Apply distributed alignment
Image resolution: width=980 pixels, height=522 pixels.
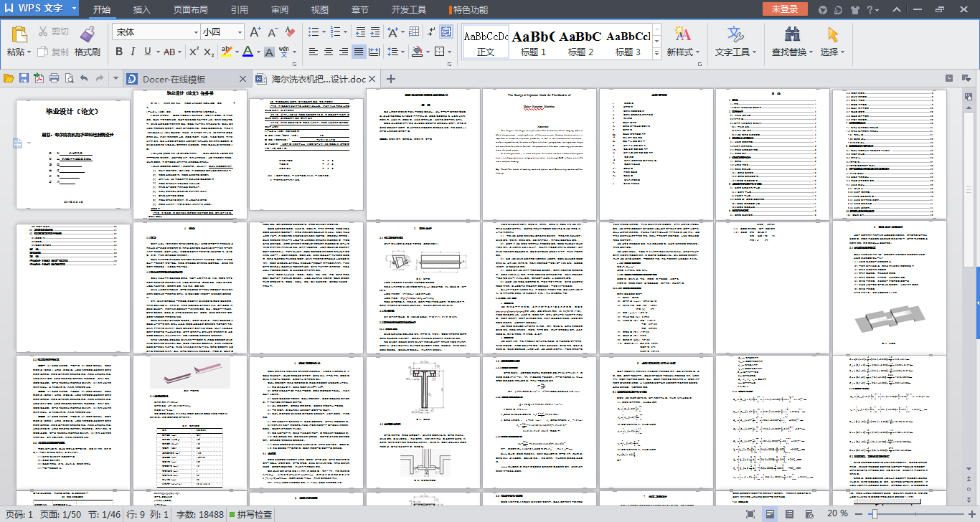pos(373,52)
